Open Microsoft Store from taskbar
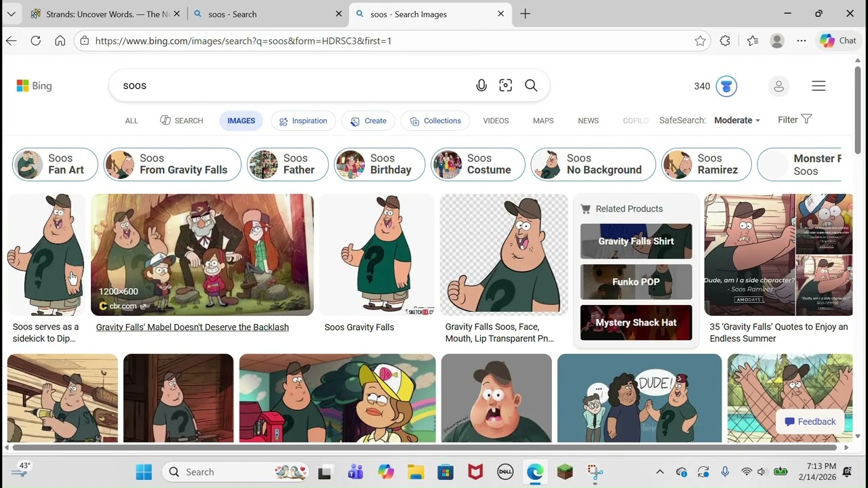The image size is (868, 488). [x=446, y=472]
